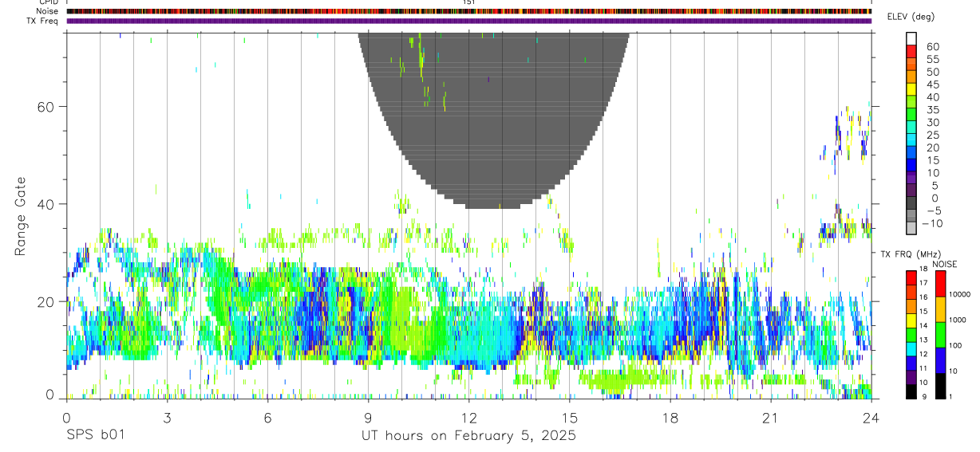Click the '18' value in TX FRQ legend
The image size is (980, 452).
tap(923, 269)
